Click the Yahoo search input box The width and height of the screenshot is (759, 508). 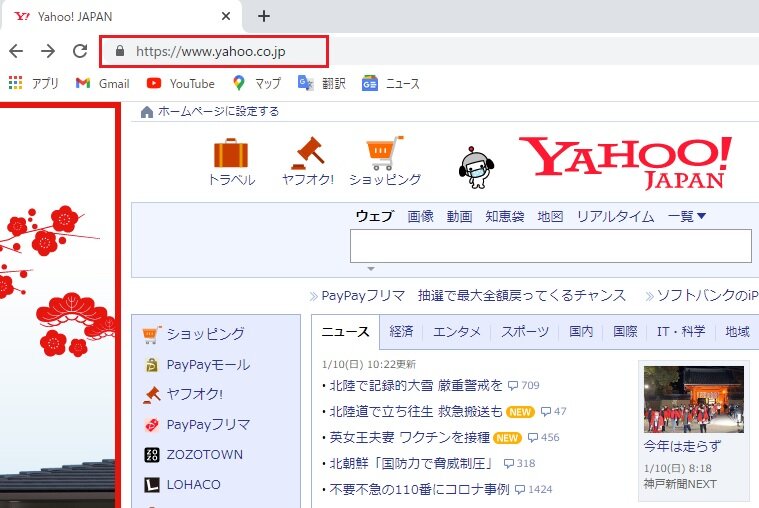click(x=550, y=246)
